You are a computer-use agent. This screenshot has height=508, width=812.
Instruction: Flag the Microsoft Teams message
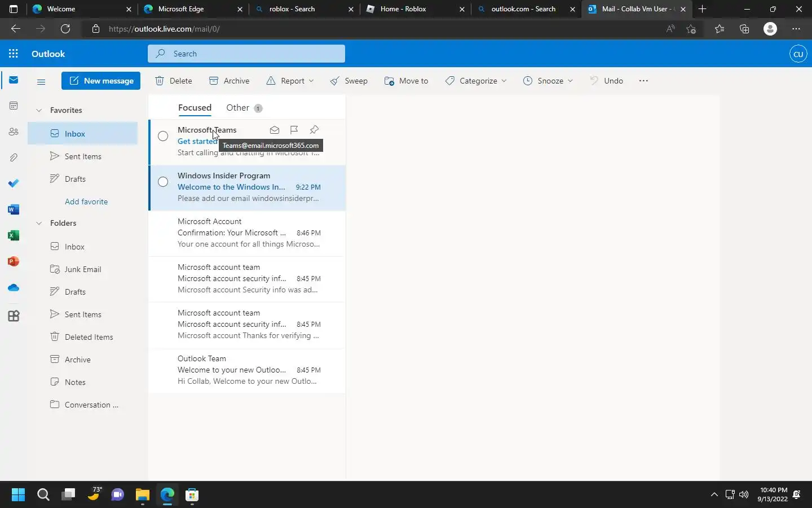[294, 130]
